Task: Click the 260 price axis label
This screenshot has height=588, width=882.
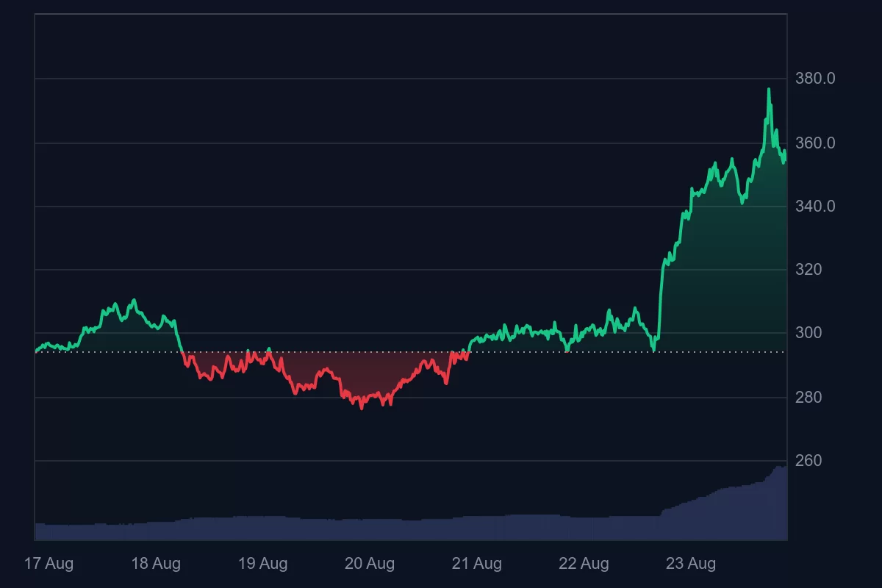Action: tap(808, 461)
